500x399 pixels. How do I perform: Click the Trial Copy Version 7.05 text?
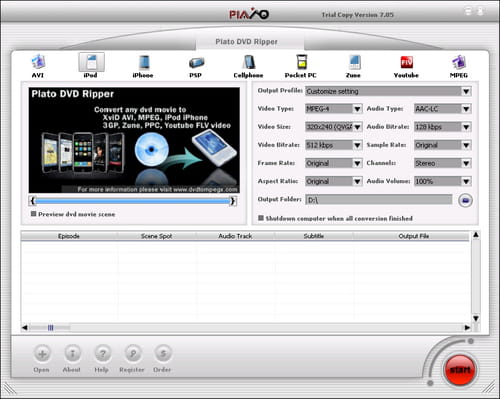point(358,15)
